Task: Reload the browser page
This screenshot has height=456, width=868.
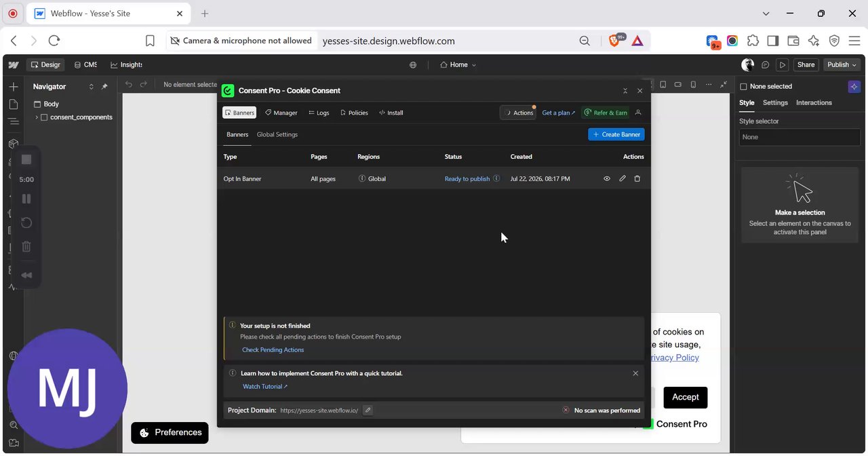Action: pos(54,41)
